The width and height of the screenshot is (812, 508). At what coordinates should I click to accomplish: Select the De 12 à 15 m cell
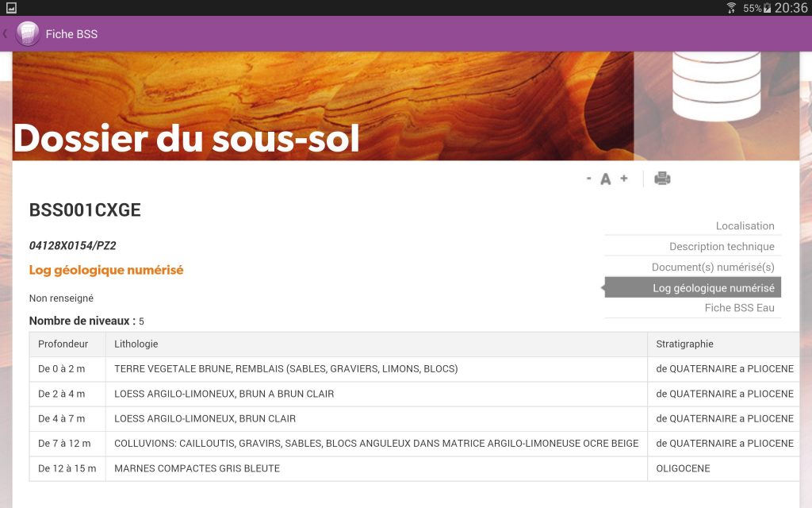click(68, 468)
